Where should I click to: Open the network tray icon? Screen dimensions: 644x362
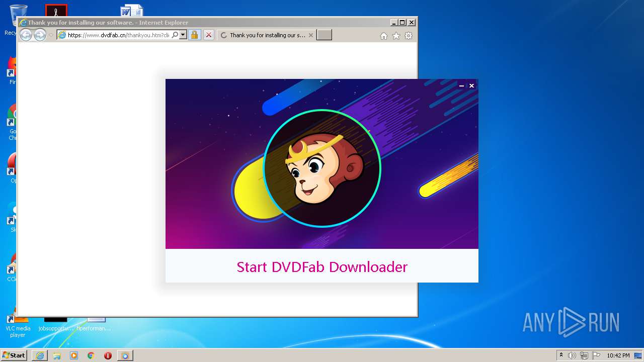pos(584,355)
